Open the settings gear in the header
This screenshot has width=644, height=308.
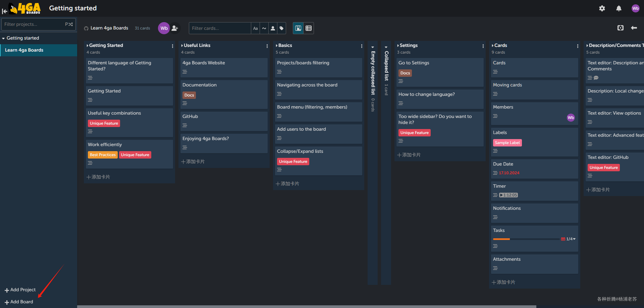602,8
